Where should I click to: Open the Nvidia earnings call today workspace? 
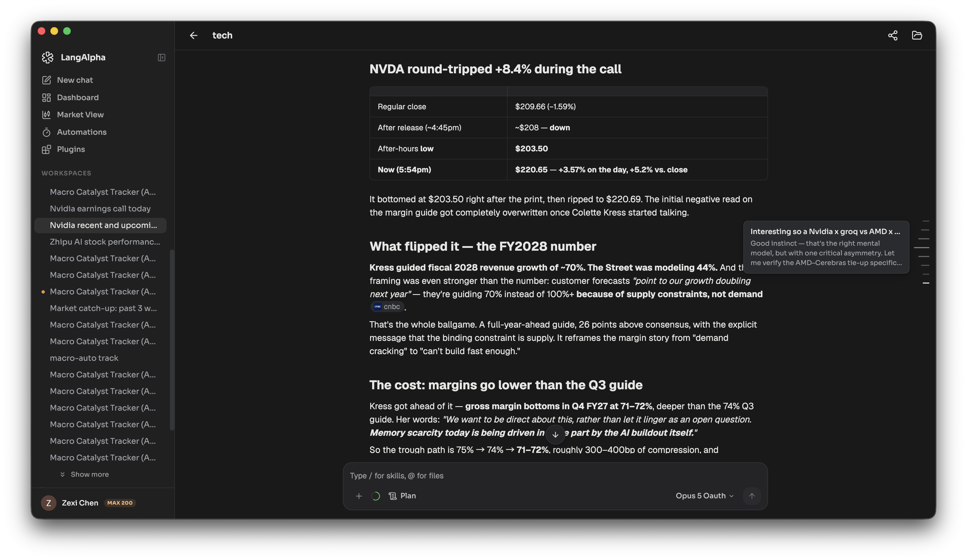coord(100,209)
